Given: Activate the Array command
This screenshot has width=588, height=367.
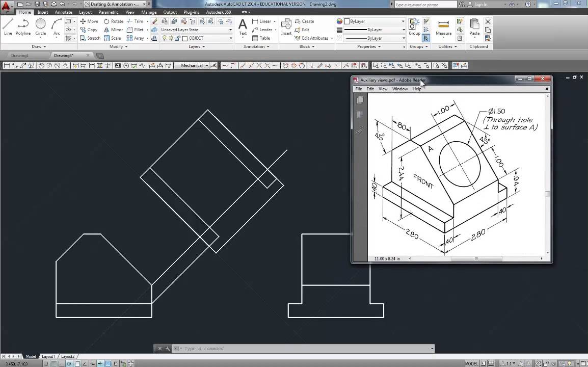Looking at the screenshot, I should [x=136, y=38].
